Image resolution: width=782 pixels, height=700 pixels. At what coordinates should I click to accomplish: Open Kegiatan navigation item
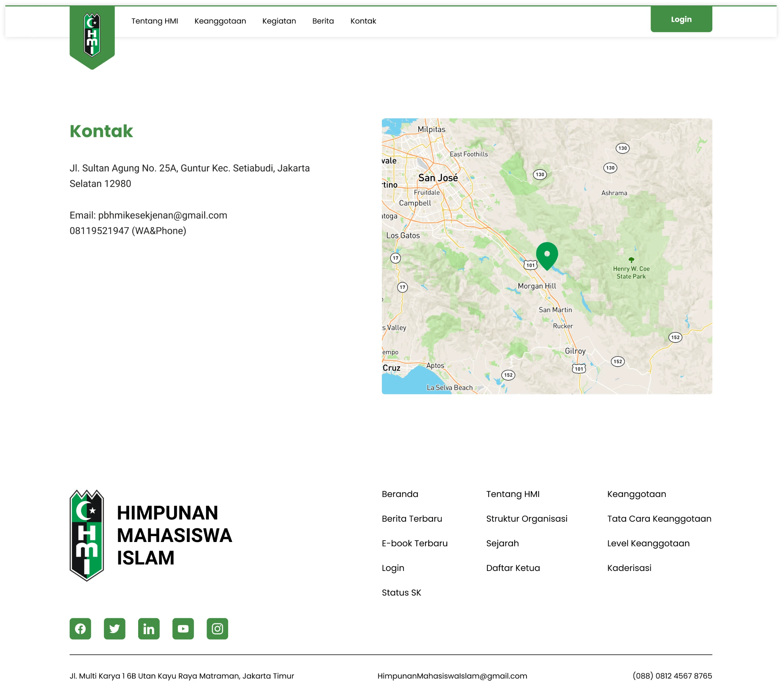(279, 21)
